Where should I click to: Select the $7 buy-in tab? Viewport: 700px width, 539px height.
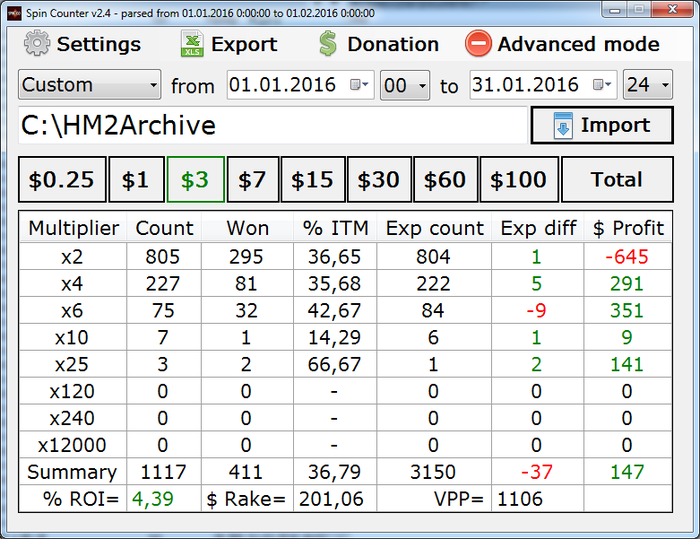tap(253, 180)
